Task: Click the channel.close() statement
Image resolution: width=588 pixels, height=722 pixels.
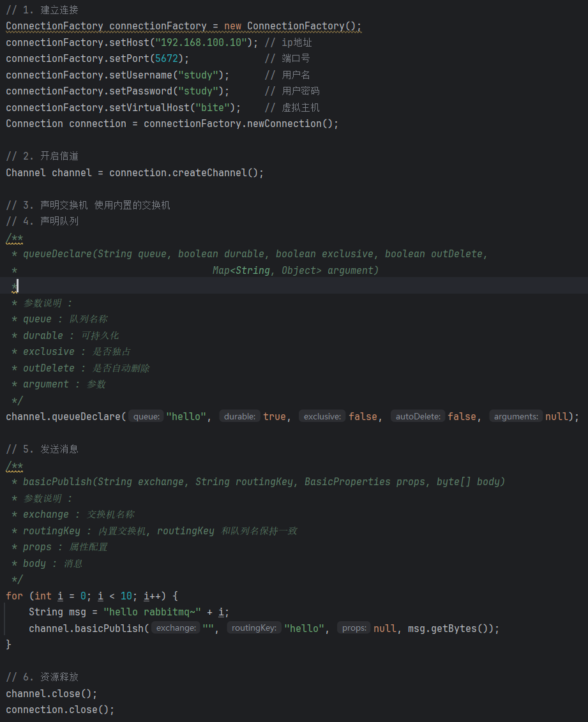Action: click(52, 694)
